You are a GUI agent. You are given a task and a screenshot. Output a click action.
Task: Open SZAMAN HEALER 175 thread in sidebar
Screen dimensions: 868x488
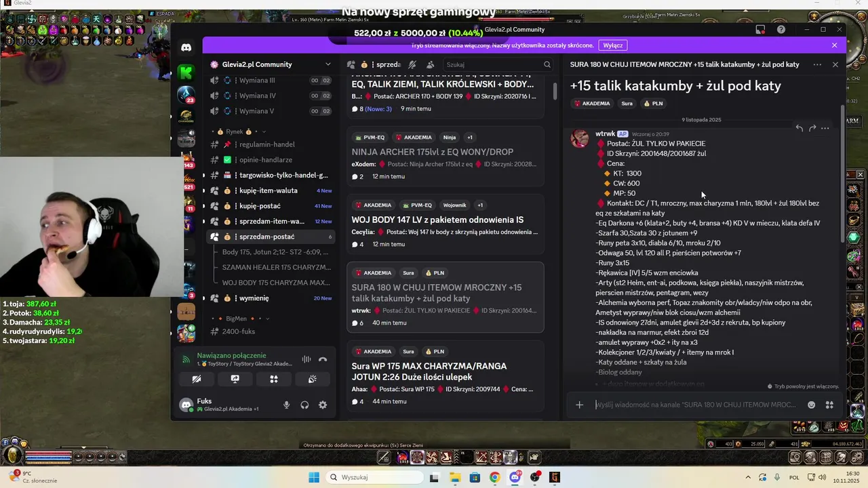tap(277, 267)
